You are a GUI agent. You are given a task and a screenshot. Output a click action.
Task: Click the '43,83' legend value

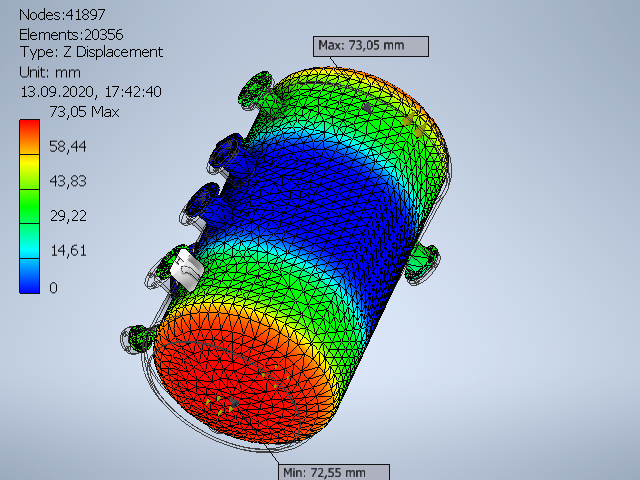(68, 181)
